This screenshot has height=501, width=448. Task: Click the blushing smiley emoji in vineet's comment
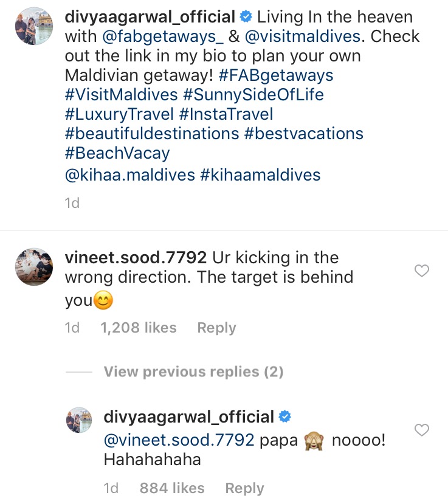point(103,300)
